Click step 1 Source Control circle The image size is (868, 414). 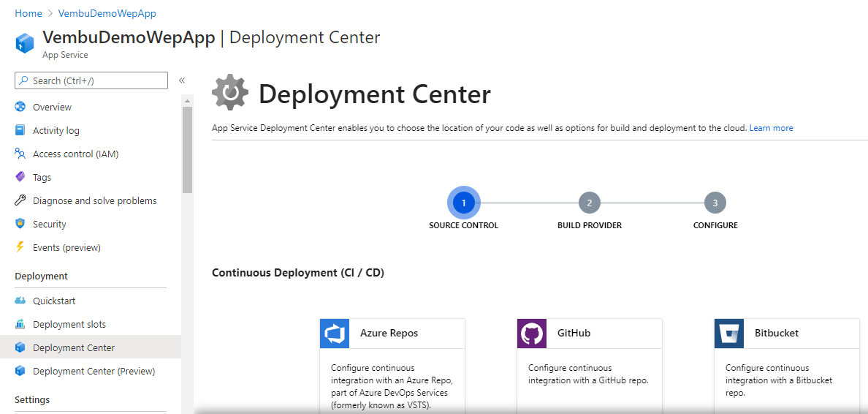tap(464, 203)
